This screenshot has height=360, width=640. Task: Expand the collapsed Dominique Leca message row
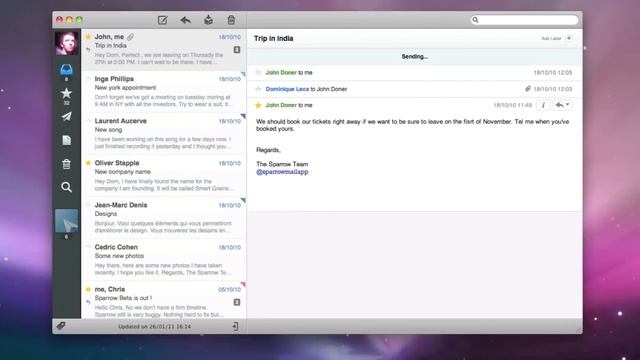[x=415, y=89]
